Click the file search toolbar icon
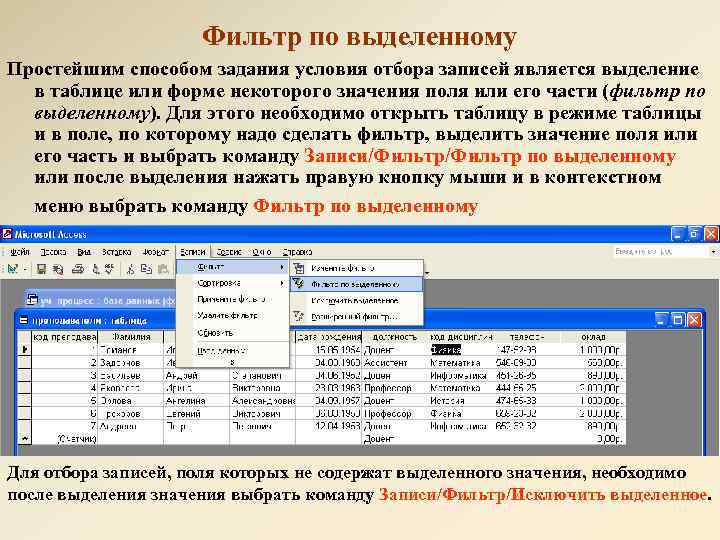Image resolution: width=720 pixels, height=540 pixels. pos(58,270)
